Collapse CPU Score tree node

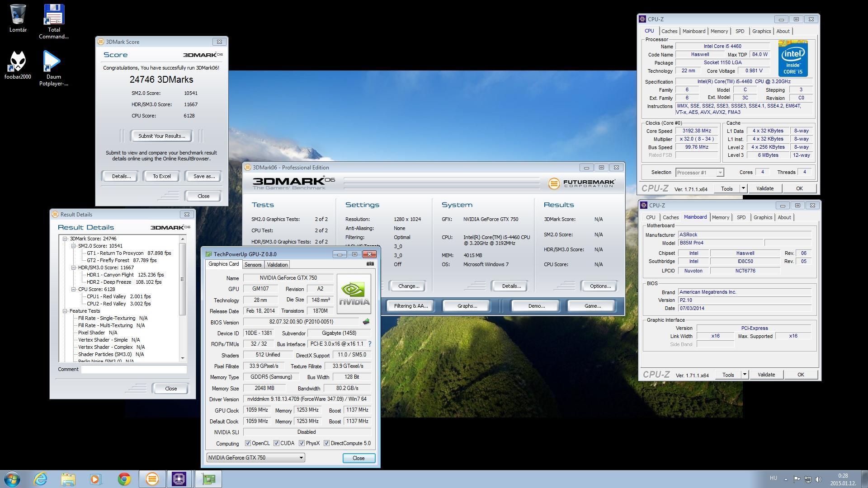73,289
